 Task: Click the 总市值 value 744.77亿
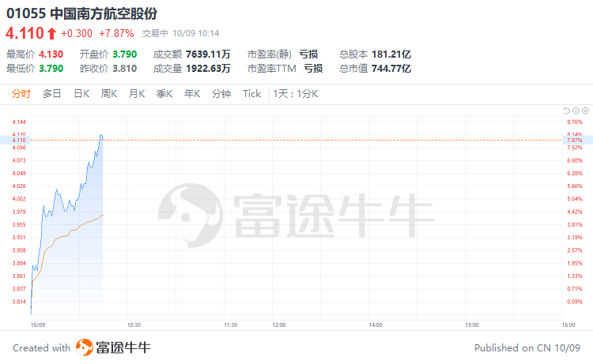pos(391,69)
